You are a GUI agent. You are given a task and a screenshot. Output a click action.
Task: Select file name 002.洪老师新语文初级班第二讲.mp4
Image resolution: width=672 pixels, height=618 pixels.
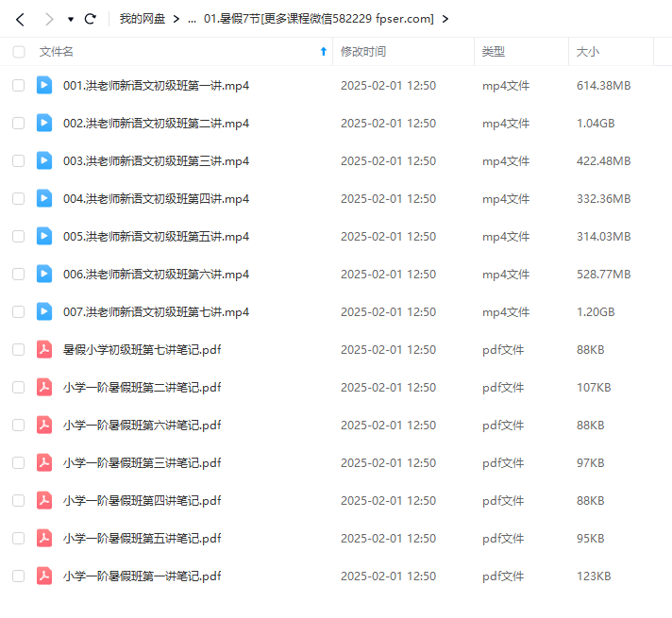[156, 124]
